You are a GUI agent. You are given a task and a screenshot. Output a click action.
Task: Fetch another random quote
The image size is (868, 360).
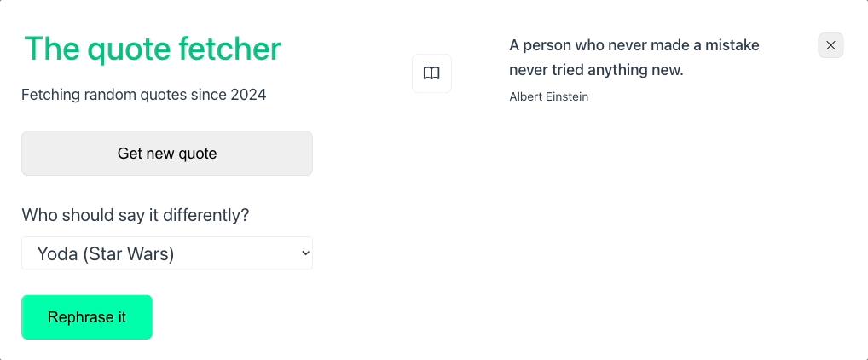tap(167, 154)
